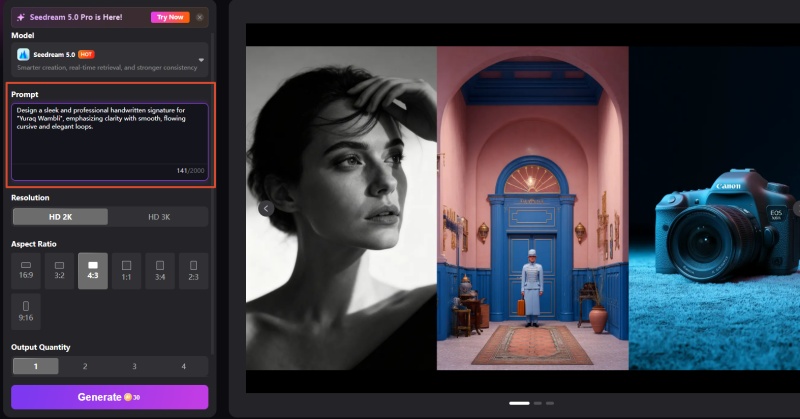The width and height of the screenshot is (800, 419).
Task: Go to third carousel page indicator
Action: click(x=550, y=403)
